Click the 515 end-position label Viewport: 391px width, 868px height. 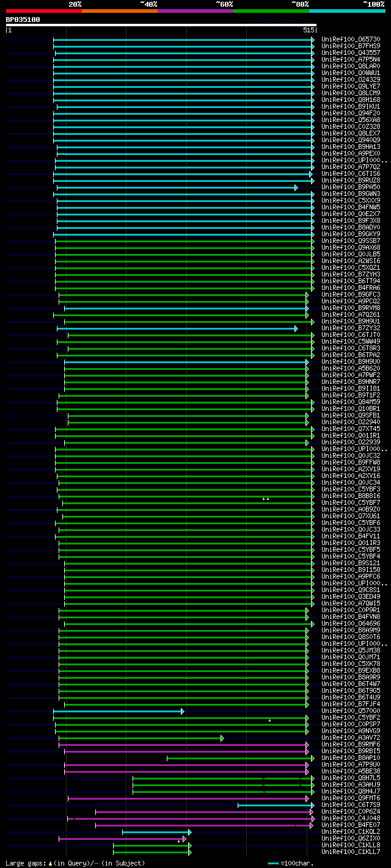click(309, 30)
